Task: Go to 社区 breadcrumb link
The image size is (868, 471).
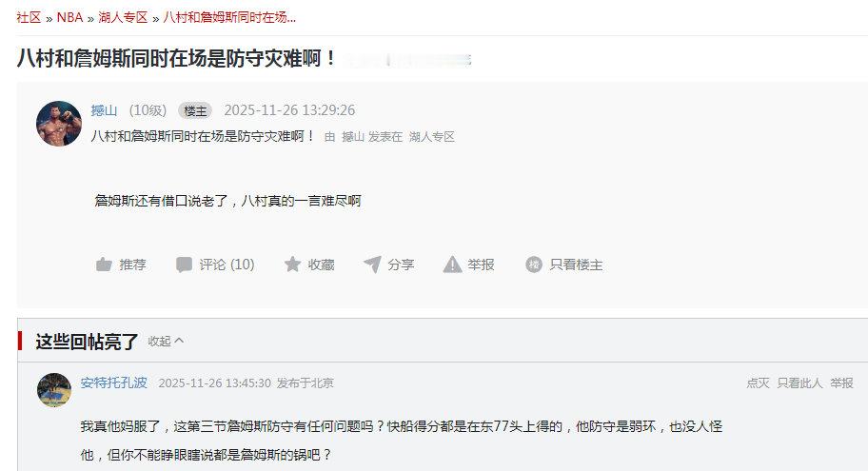Action: coord(29,18)
